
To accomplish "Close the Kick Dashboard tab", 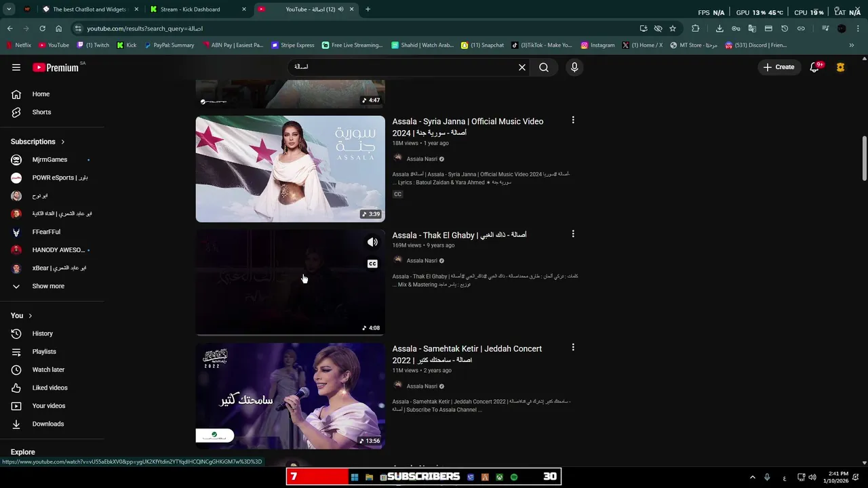I will click(x=244, y=9).
